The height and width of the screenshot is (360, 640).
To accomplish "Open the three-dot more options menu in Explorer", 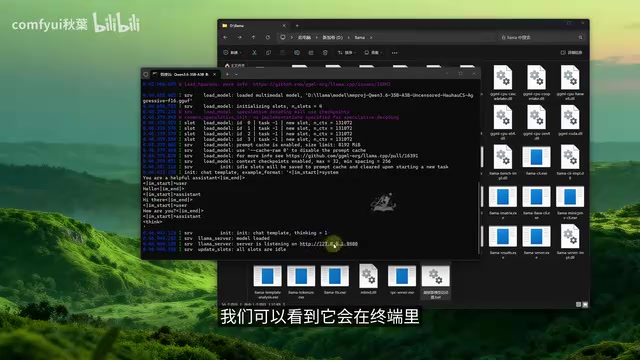I will tap(394, 53).
